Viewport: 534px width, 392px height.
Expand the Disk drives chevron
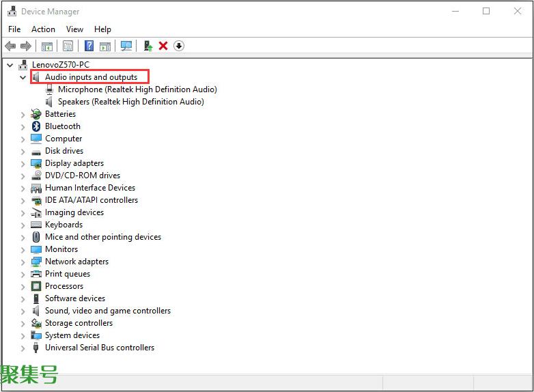pos(23,152)
